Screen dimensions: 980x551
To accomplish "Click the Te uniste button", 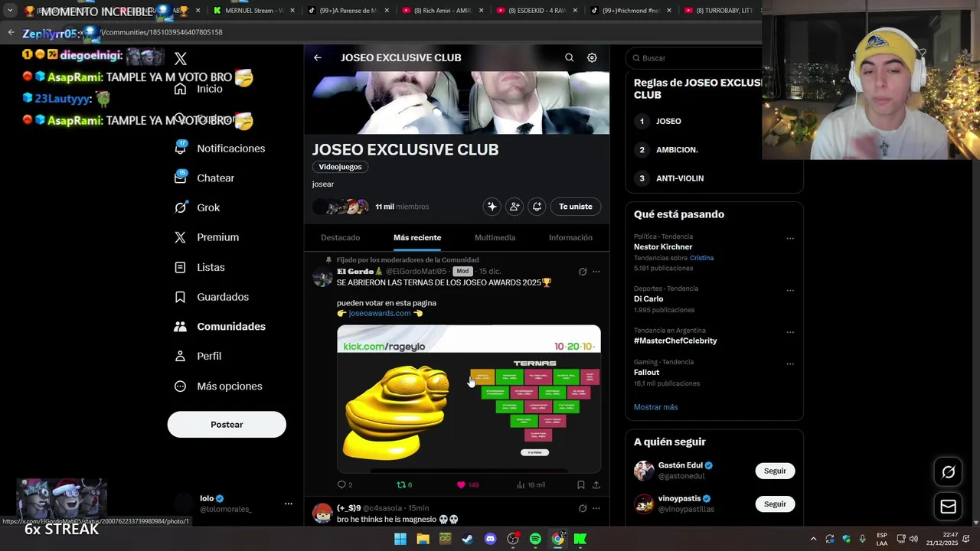I will [576, 207].
